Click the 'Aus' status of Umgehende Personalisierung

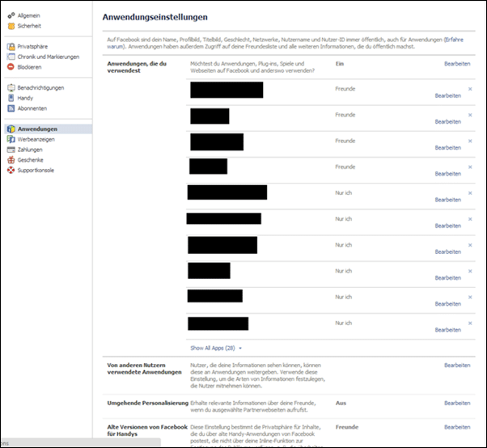point(341,403)
